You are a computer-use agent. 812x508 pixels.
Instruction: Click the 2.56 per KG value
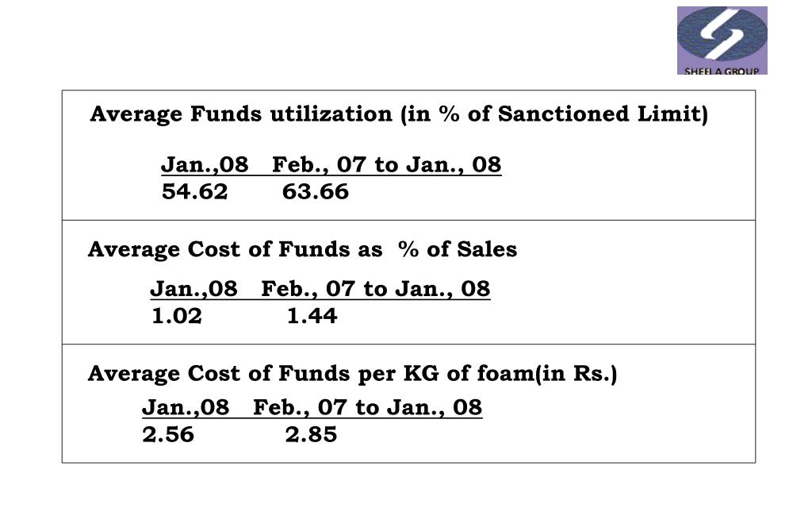[x=168, y=434]
